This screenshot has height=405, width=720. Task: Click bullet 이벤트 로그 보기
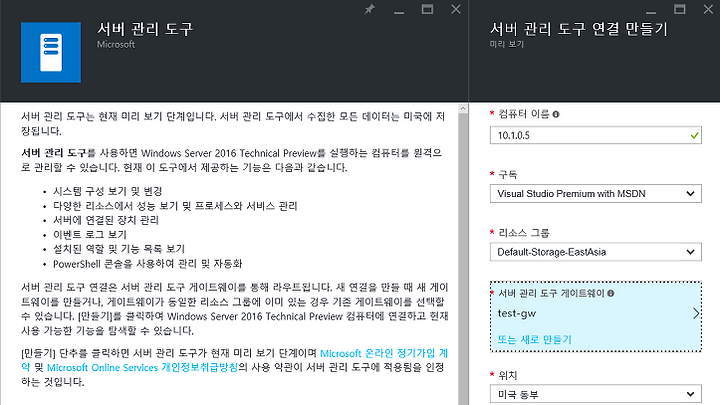click(90, 235)
